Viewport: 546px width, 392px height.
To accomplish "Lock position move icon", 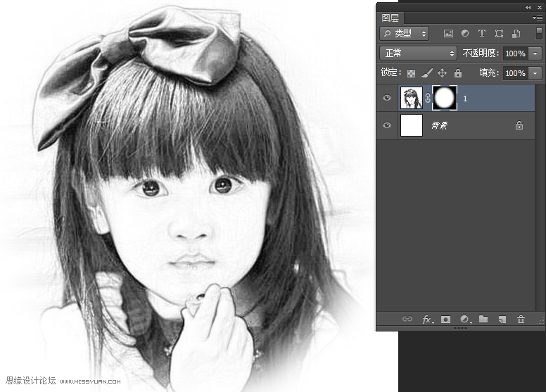I will (x=443, y=72).
